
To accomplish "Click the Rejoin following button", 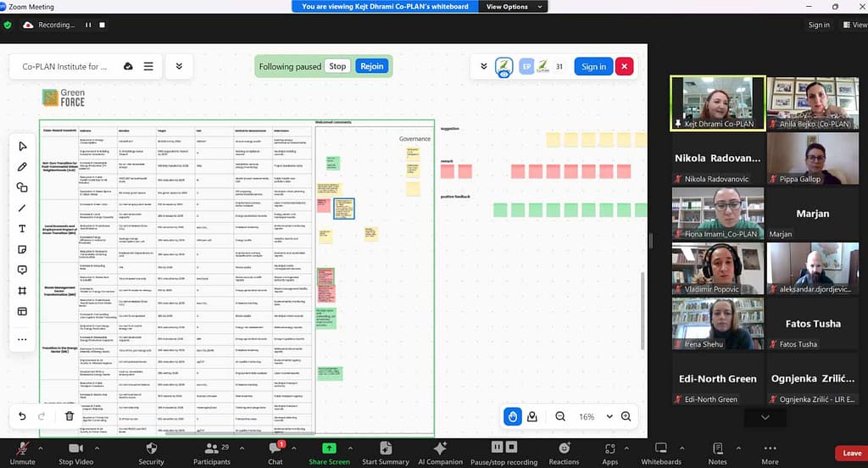I will pyautogui.click(x=371, y=66).
